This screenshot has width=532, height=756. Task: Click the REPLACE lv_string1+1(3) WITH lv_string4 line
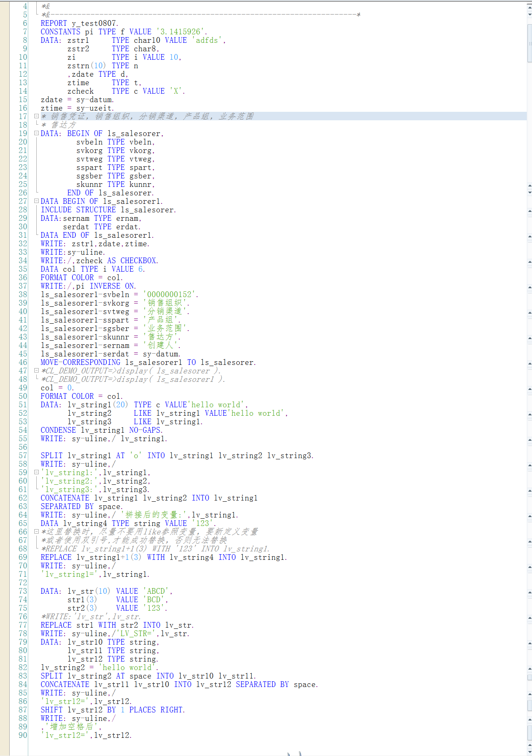pos(164,557)
